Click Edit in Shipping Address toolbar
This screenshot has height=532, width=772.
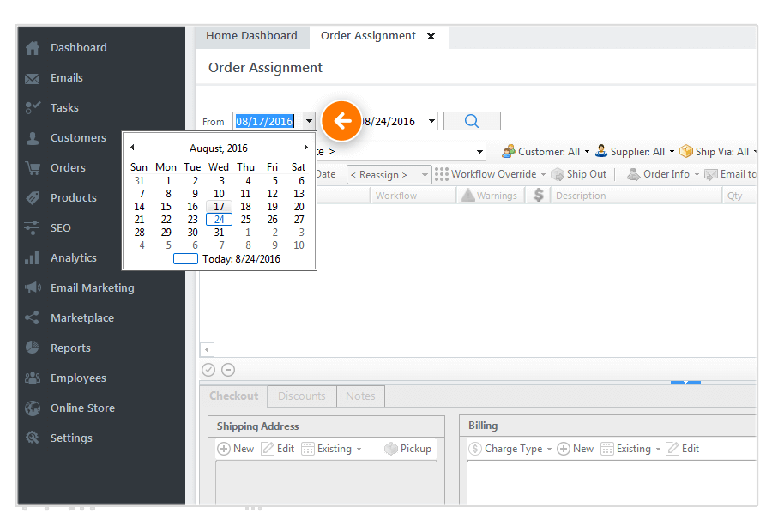(x=278, y=449)
